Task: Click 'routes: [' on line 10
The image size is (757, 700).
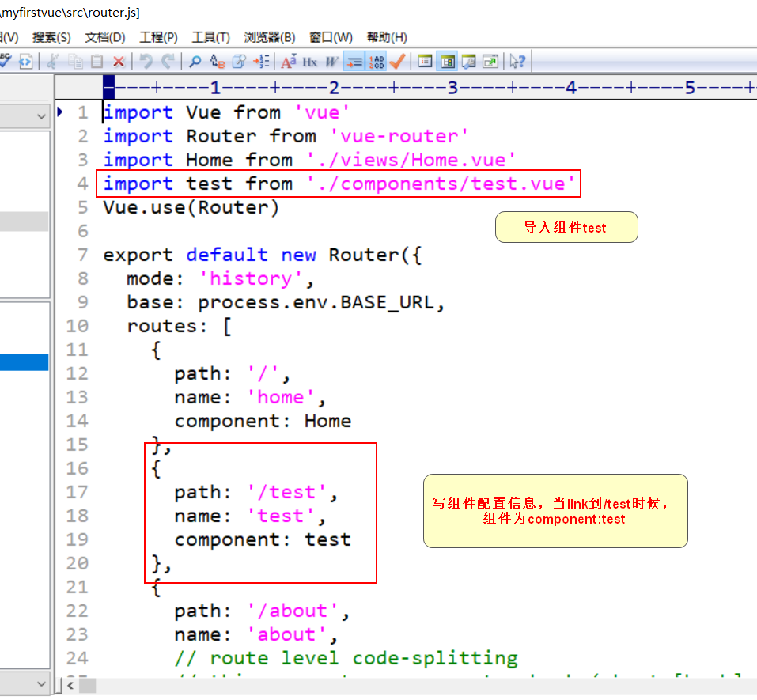Action: pyautogui.click(x=179, y=326)
